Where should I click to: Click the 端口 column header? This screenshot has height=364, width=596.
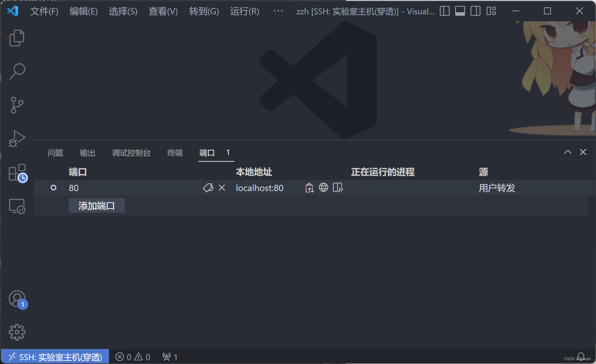point(78,172)
